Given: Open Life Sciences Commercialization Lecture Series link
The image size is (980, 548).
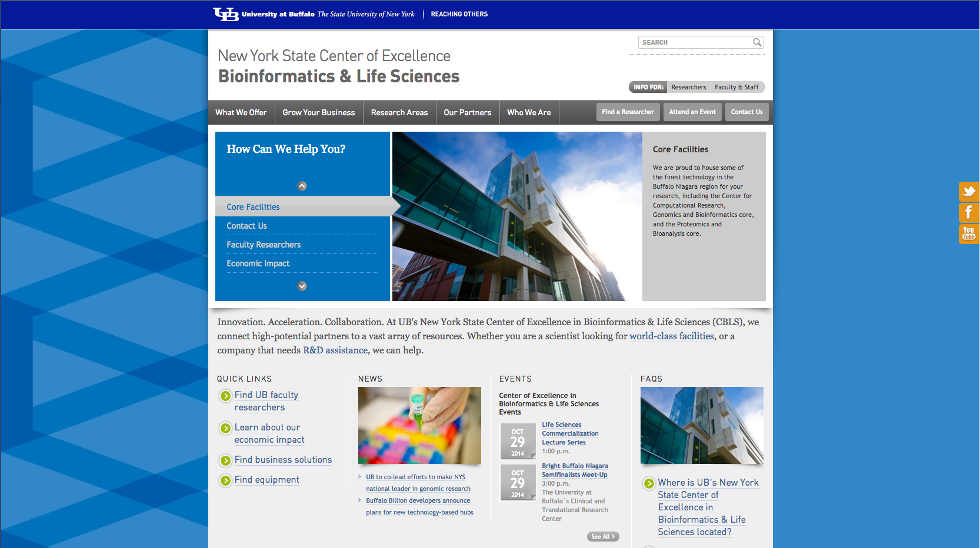Looking at the screenshot, I should click(570, 433).
